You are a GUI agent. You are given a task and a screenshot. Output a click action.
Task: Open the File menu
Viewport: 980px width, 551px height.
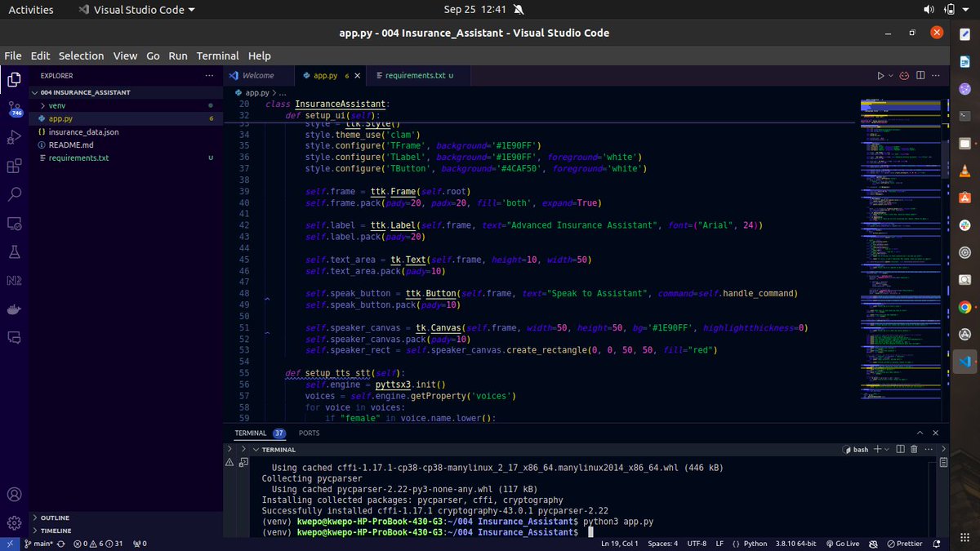click(13, 56)
